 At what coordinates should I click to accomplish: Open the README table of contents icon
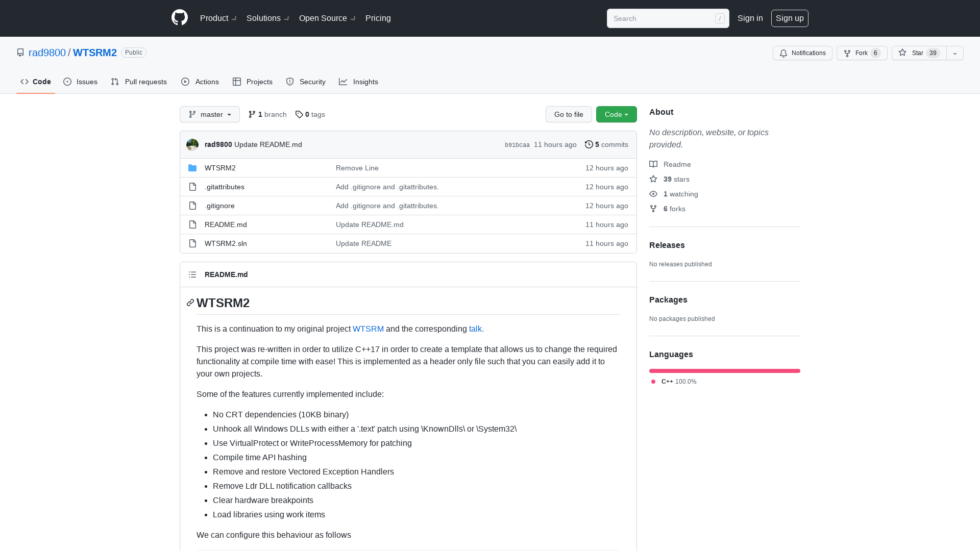pos(192,274)
